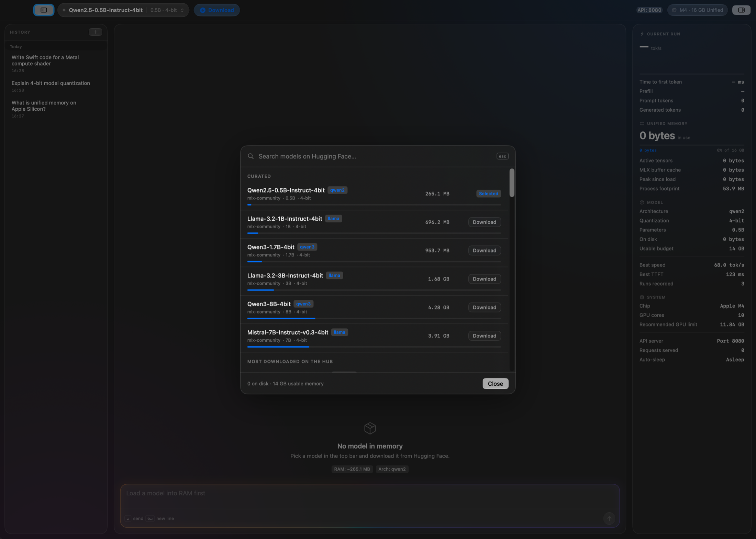Click the model list scrollbar thumb
The width and height of the screenshot is (756, 539).
tap(512, 183)
